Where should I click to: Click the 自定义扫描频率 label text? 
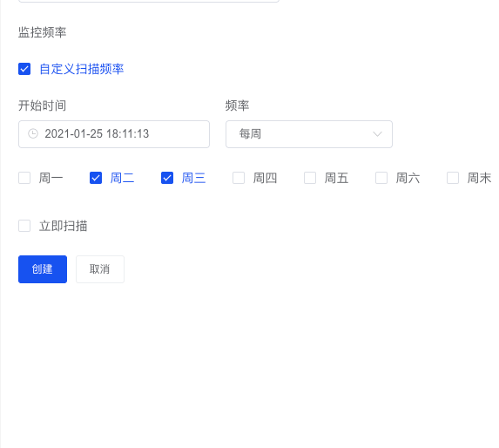(82, 69)
